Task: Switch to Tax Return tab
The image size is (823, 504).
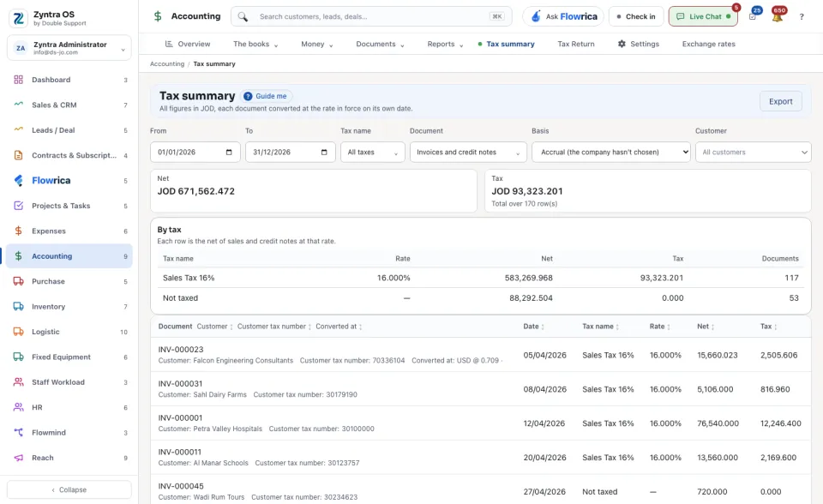Action: click(576, 44)
